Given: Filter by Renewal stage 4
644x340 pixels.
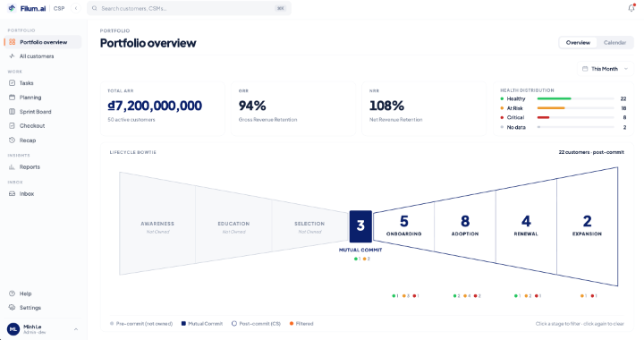Looking at the screenshot, I should pyautogui.click(x=526, y=226).
